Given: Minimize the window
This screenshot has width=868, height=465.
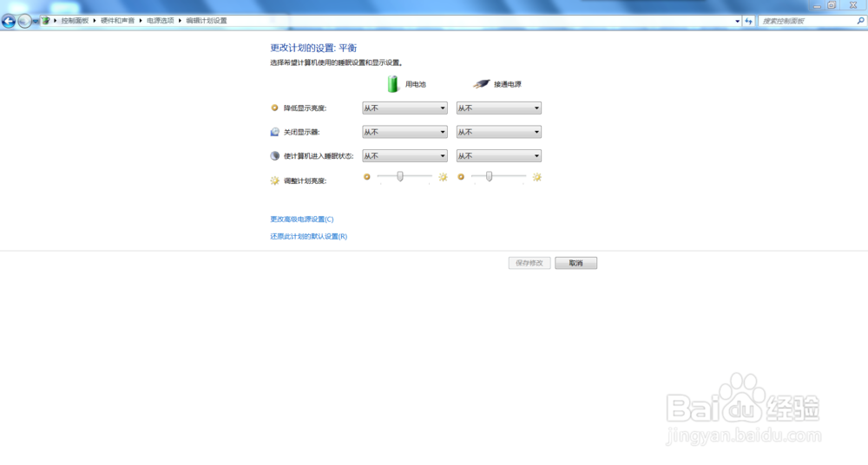Looking at the screenshot, I should 817,5.
